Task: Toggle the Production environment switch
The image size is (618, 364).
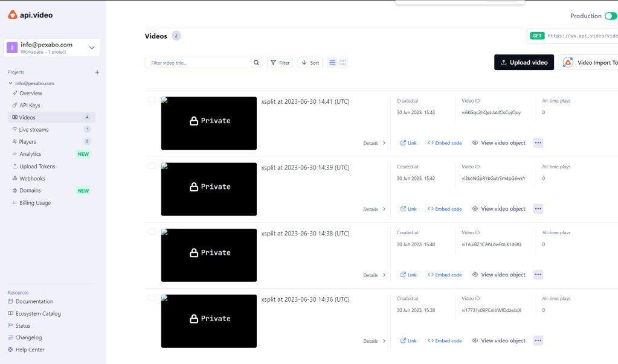Action: pos(611,16)
